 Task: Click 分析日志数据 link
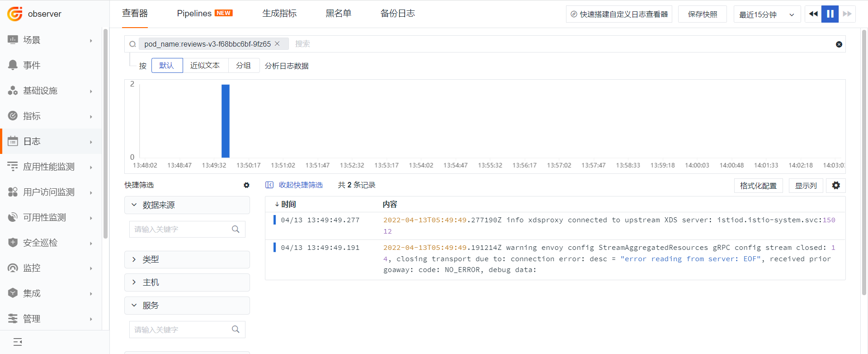coord(287,66)
